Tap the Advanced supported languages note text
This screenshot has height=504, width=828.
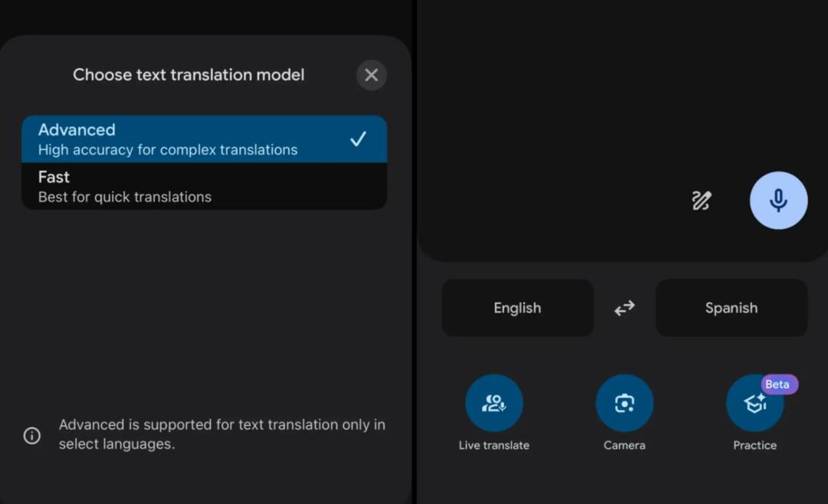pos(222,434)
